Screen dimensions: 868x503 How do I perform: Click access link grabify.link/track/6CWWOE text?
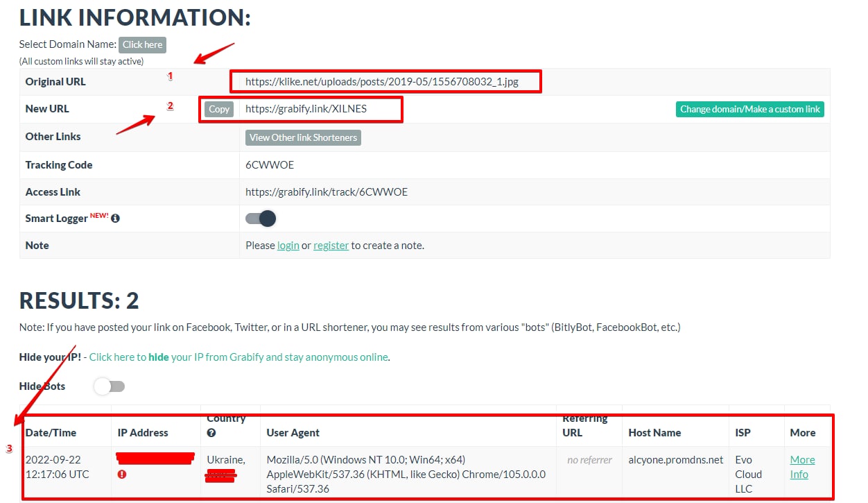coord(327,192)
